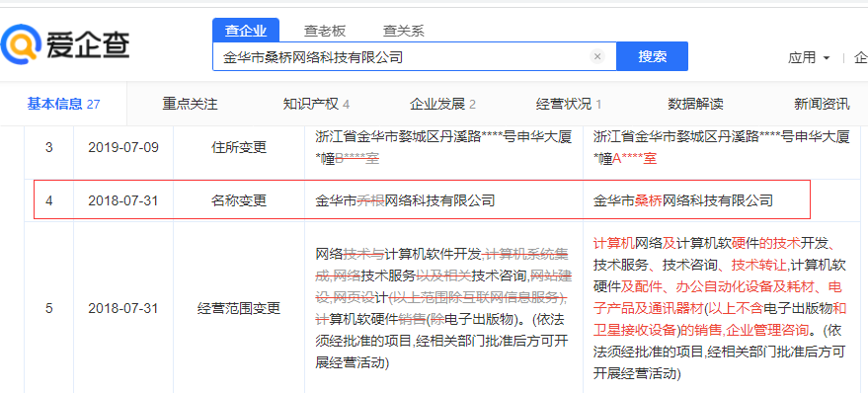Go to the 知识产权 4 tab
The image size is (868, 393).
[x=316, y=104]
